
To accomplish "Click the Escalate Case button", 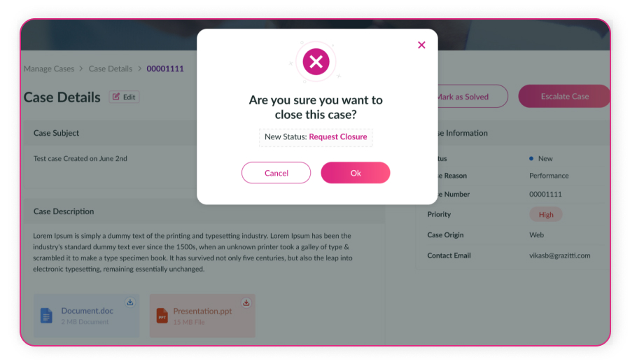I will 564,97.
